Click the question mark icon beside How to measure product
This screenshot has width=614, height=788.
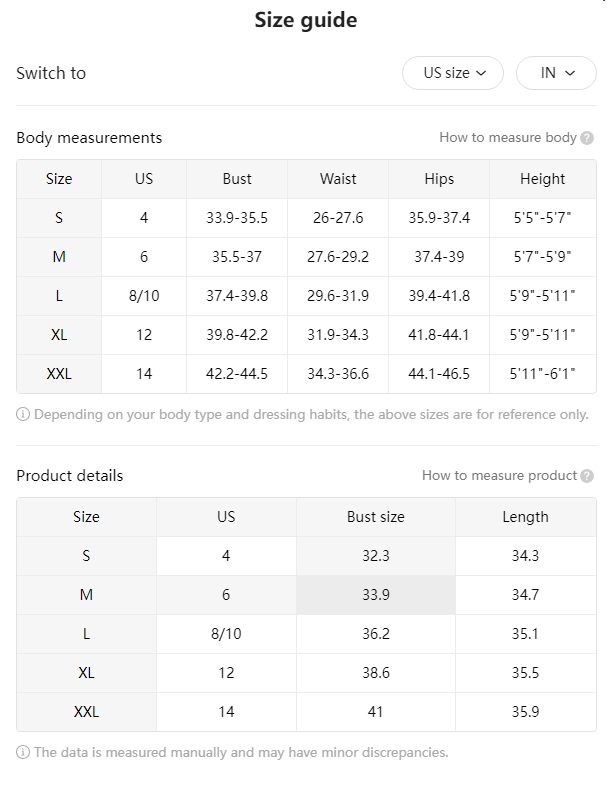587,476
